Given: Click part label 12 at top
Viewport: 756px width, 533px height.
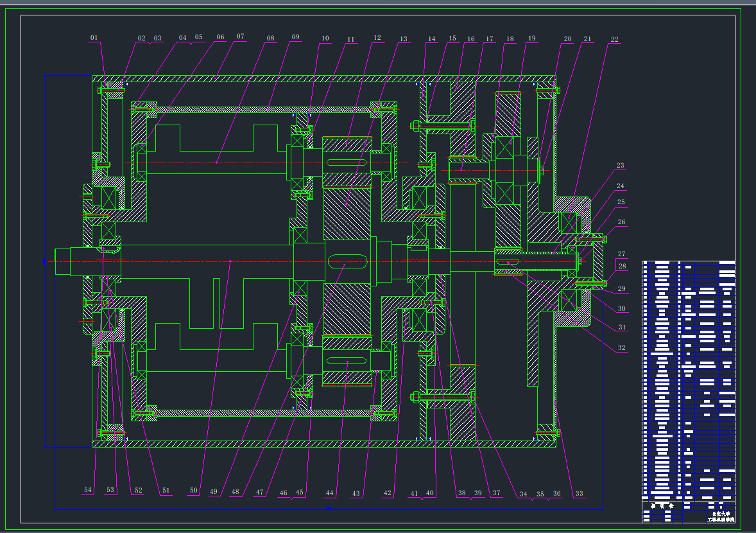Looking at the screenshot, I should 377,38.
